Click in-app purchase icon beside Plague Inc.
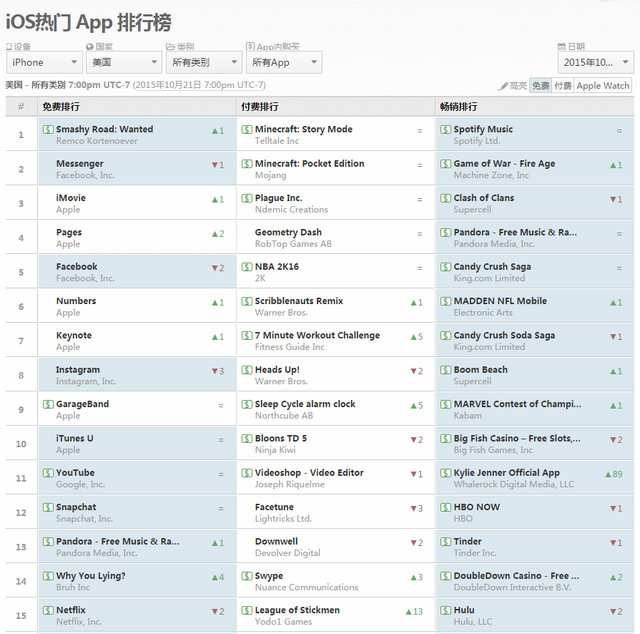 [x=247, y=198]
